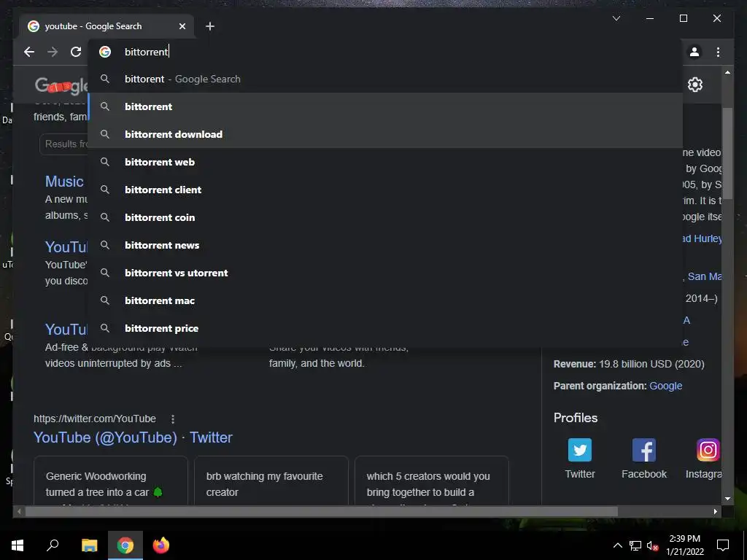Click the horizontal scrollbar thumb
The width and height of the screenshot is (747, 560).
(x=322, y=511)
